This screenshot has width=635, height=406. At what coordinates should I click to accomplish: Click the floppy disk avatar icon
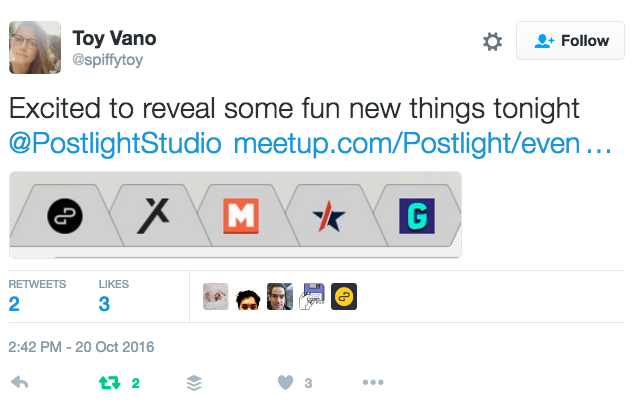[x=312, y=297]
